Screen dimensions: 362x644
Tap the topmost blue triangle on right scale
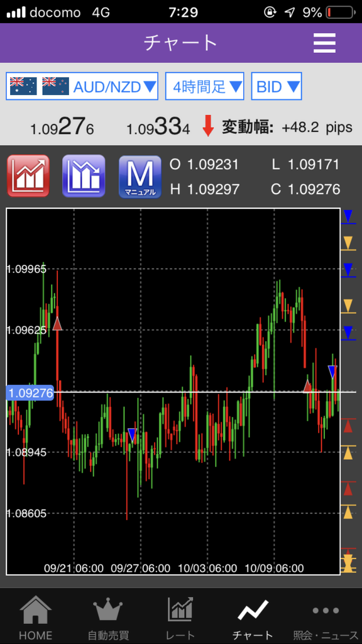tap(348, 216)
